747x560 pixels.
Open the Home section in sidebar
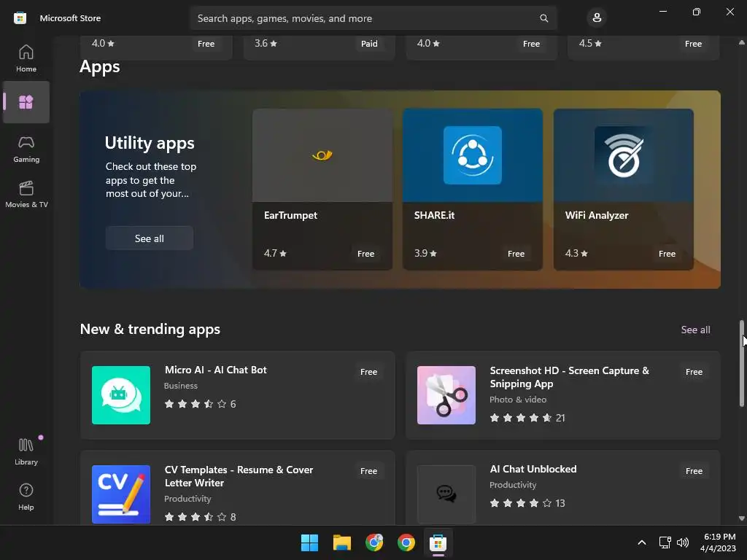click(x=26, y=58)
